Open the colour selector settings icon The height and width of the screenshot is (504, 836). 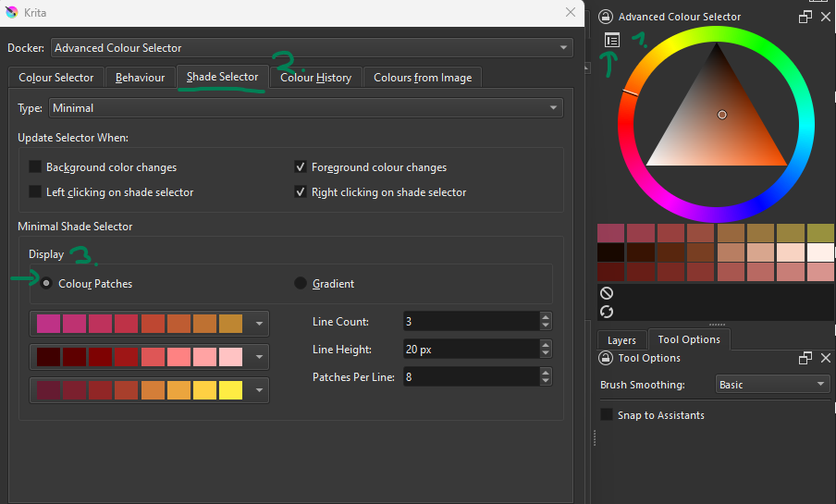tap(611, 40)
